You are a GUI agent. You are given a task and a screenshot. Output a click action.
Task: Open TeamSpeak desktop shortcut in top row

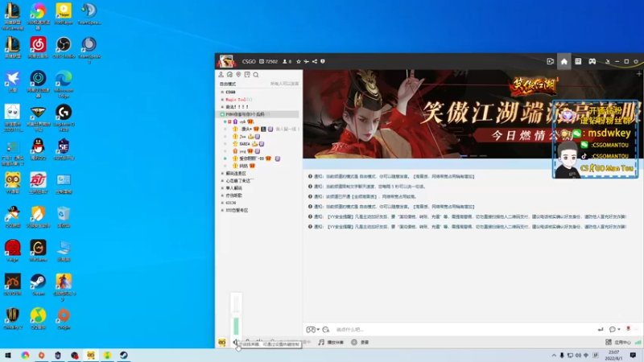click(89, 14)
